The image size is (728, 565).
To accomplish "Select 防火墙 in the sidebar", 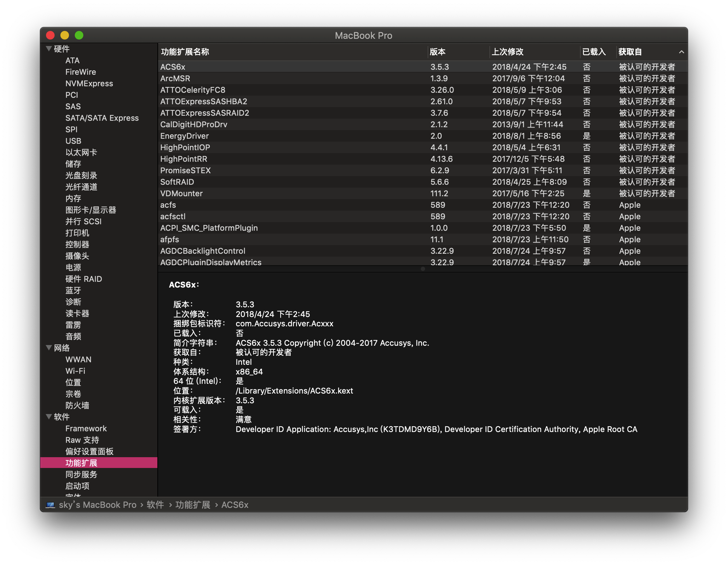I will (x=77, y=405).
